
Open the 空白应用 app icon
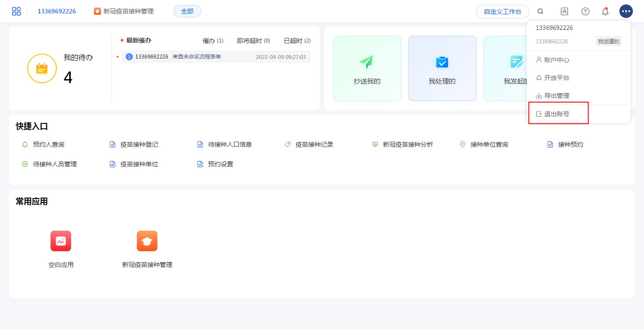click(61, 241)
